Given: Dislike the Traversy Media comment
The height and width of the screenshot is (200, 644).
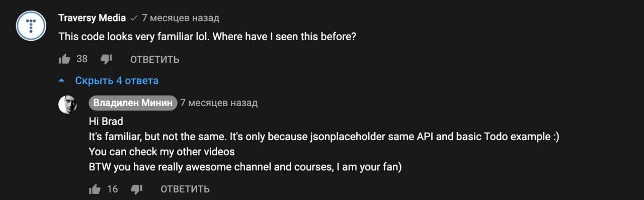Looking at the screenshot, I should coord(106,59).
